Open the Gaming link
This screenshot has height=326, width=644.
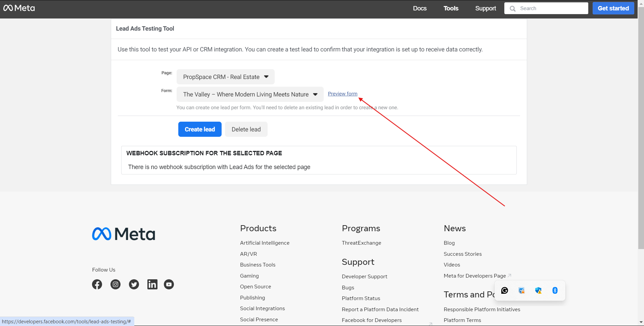click(249, 276)
